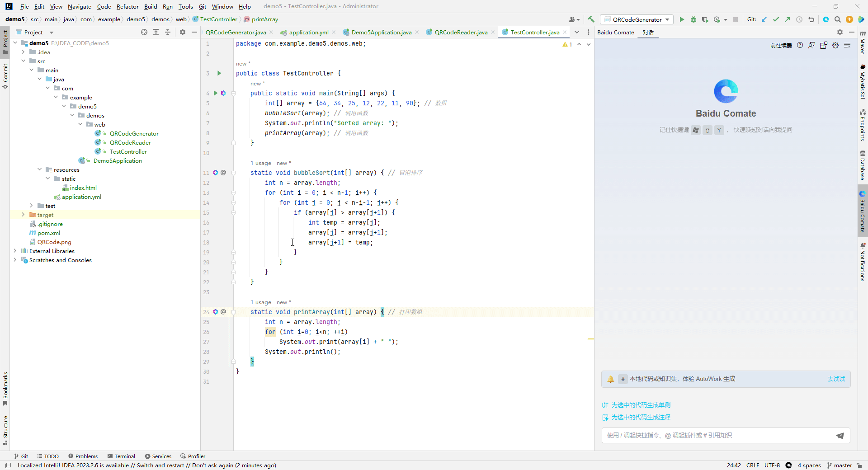Toggle the Structure tool window stripe button
The image size is (868, 470).
pyautogui.click(x=5, y=430)
